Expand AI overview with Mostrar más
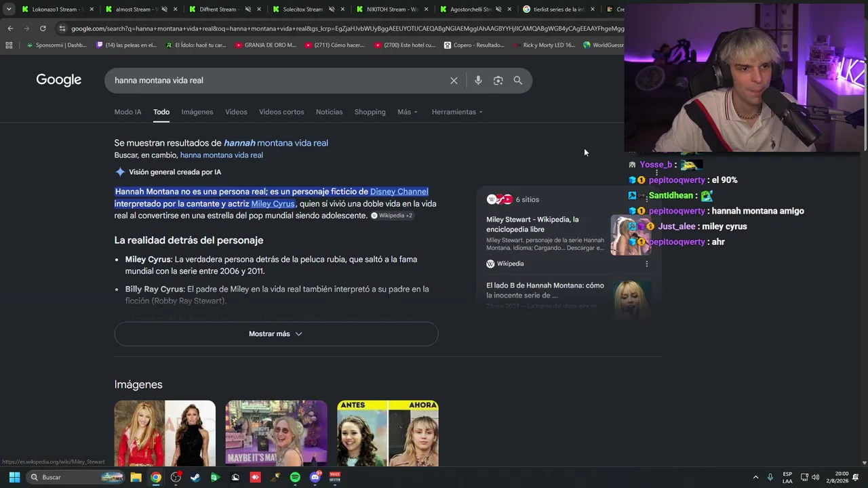The image size is (868, 488). 276,333
